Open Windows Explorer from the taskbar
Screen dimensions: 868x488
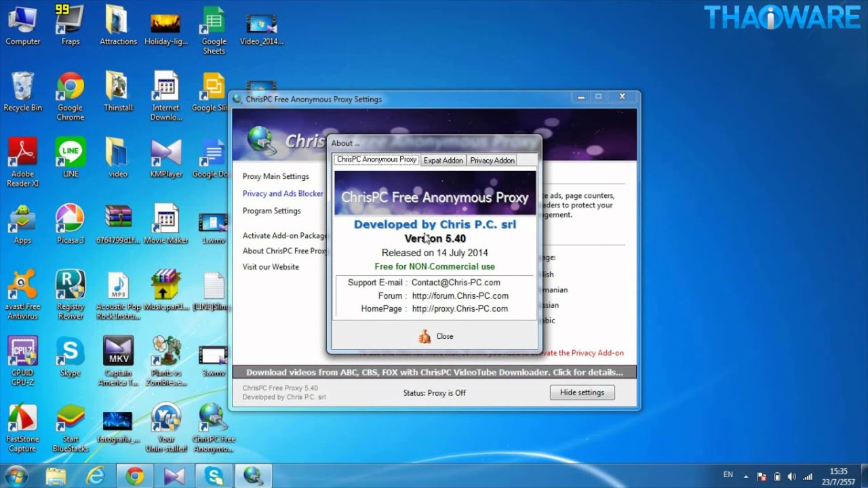(x=56, y=476)
